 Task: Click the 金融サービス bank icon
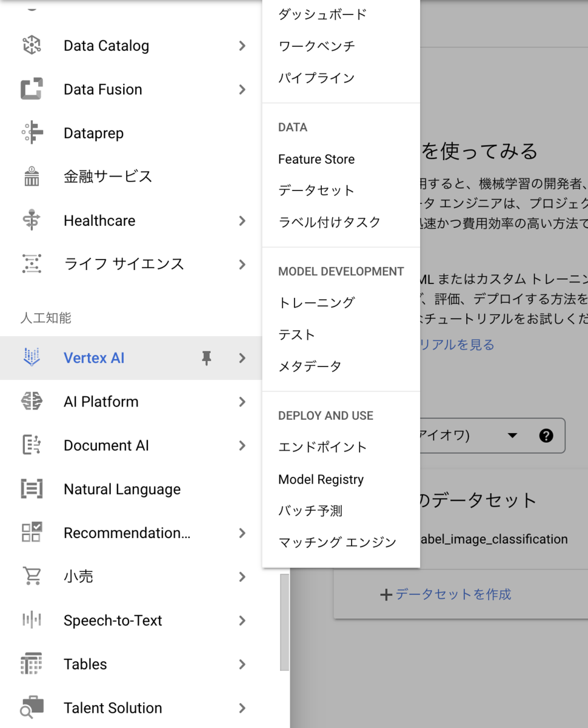[32, 177]
